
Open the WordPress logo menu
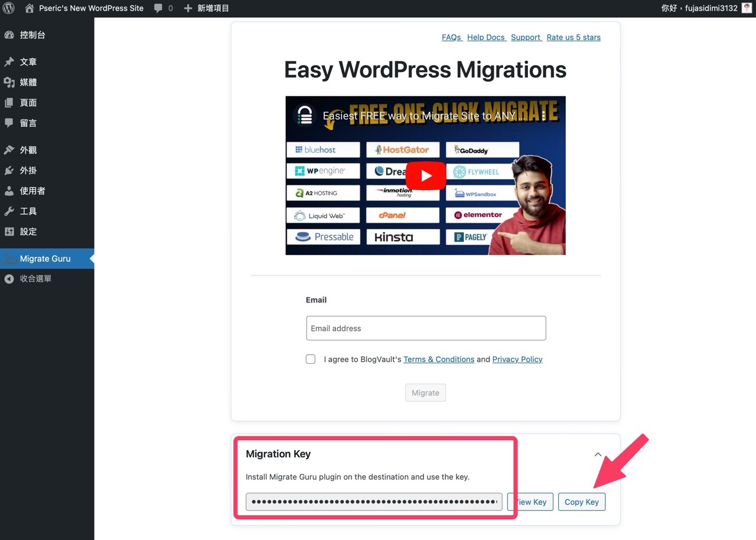pos(9,8)
